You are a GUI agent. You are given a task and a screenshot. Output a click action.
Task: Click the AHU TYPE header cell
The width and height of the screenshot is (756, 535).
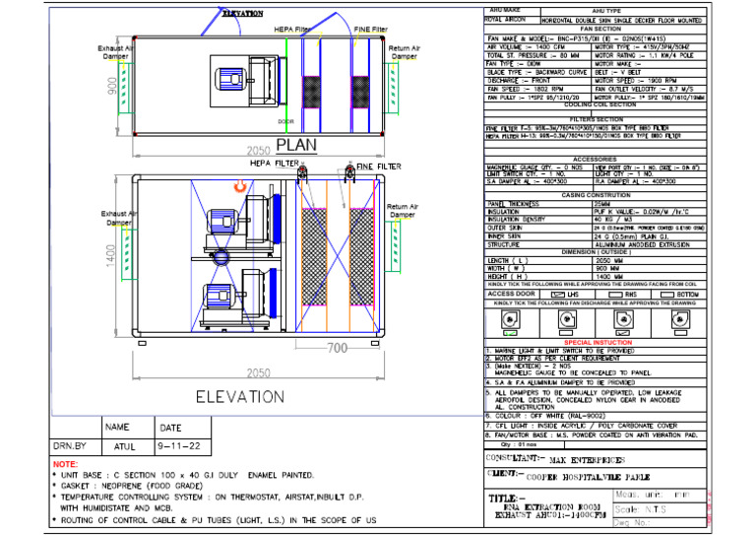[x=624, y=11]
